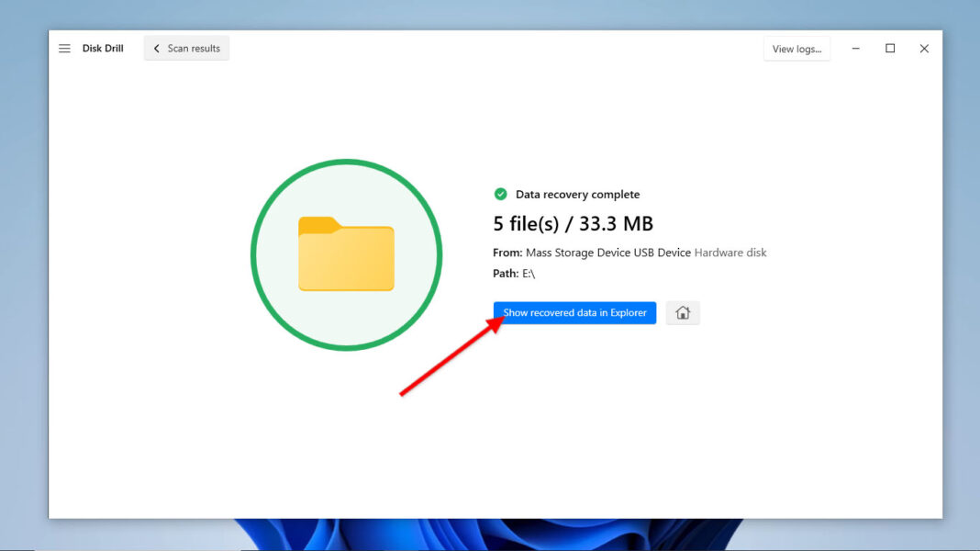Maximize the Disk Drill window

coord(889,48)
